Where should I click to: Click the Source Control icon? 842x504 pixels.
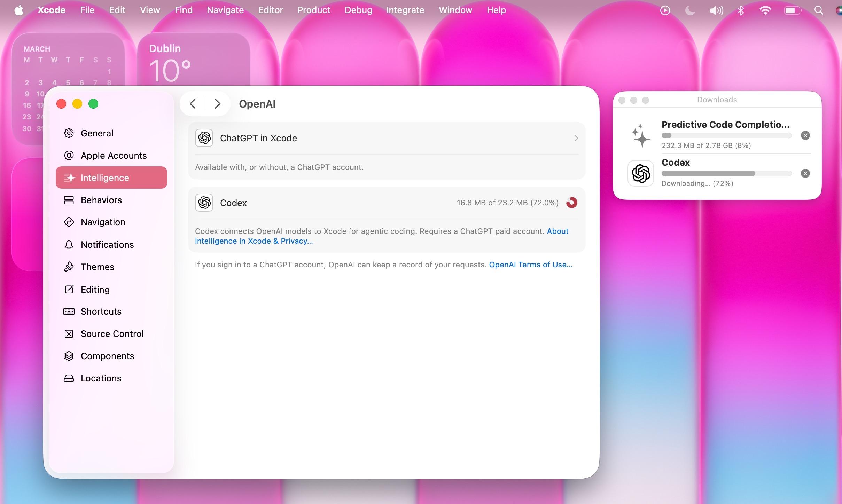pos(69,334)
